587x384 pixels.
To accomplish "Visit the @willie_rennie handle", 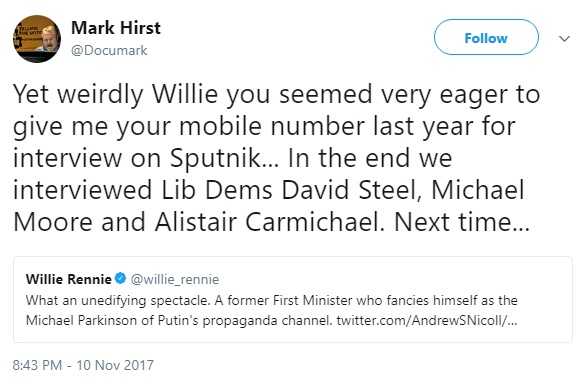I will [x=174, y=280].
